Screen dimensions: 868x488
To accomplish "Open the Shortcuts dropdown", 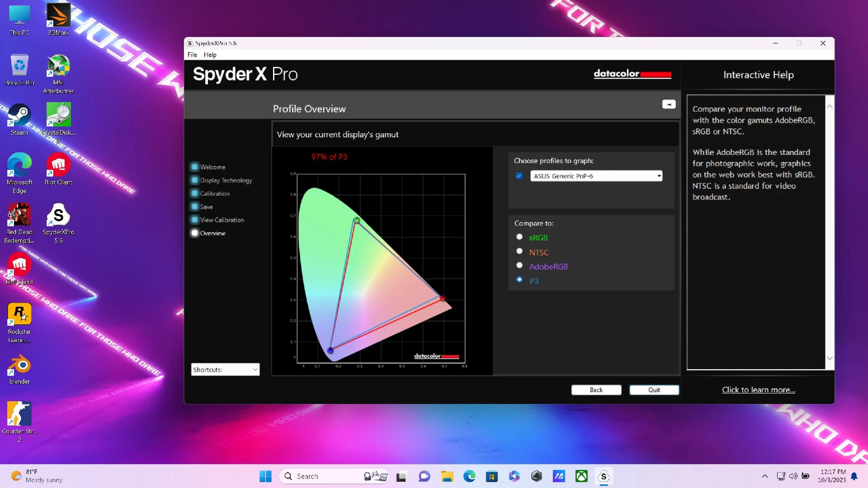I will point(225,370).
